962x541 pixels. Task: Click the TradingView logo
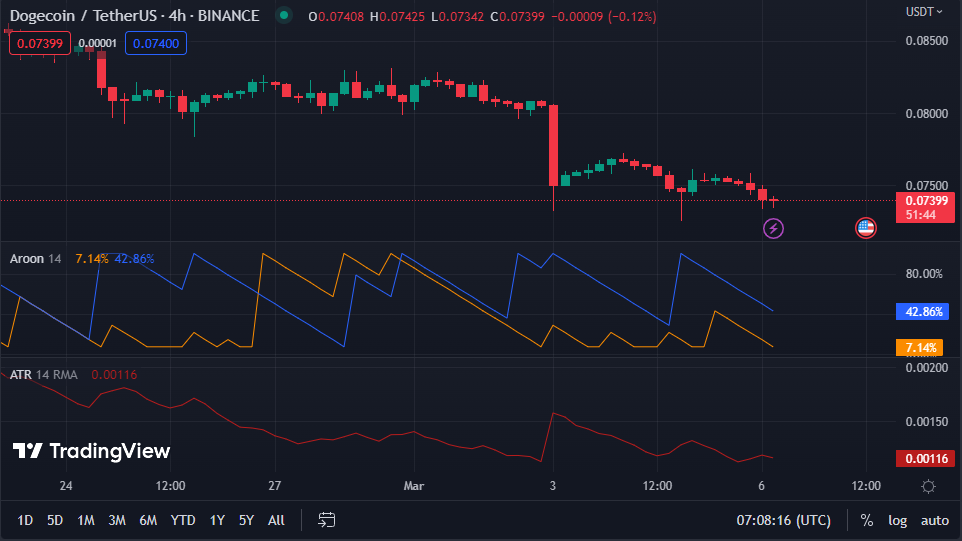click(91, 451)
